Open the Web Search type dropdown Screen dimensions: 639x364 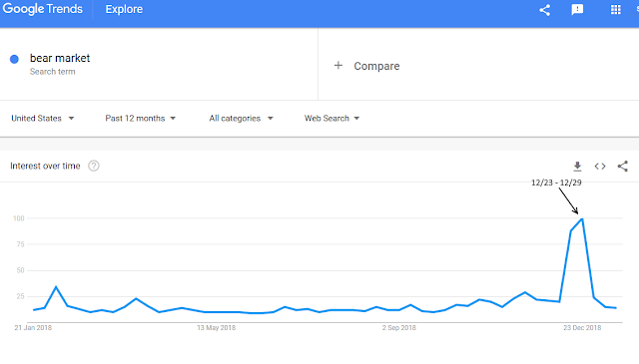tap(331, 119)
